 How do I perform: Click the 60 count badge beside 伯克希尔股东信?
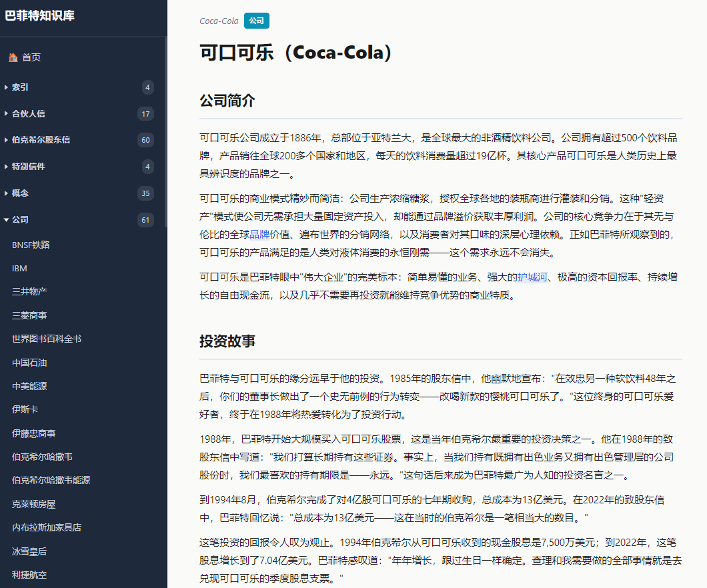(x=145, y=140)
